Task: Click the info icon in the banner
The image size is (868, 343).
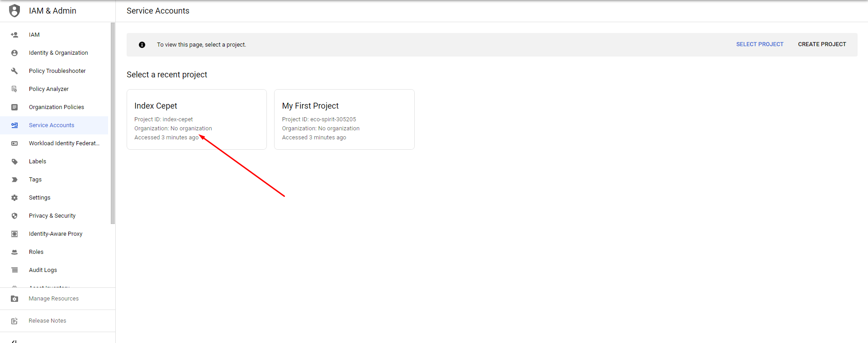Action: (142, 45)
